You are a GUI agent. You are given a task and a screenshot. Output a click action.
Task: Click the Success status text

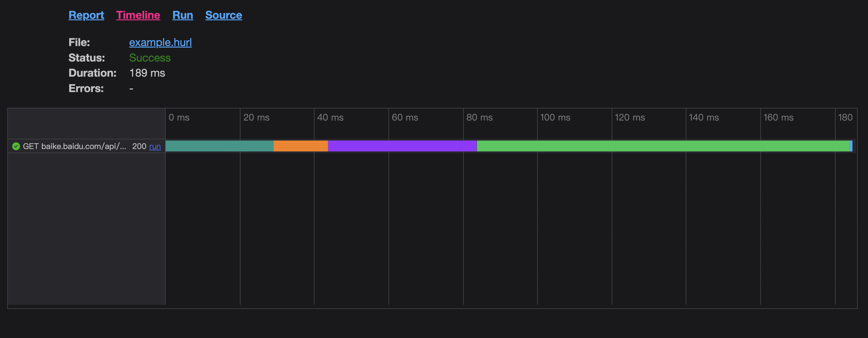tap(150, 58)
